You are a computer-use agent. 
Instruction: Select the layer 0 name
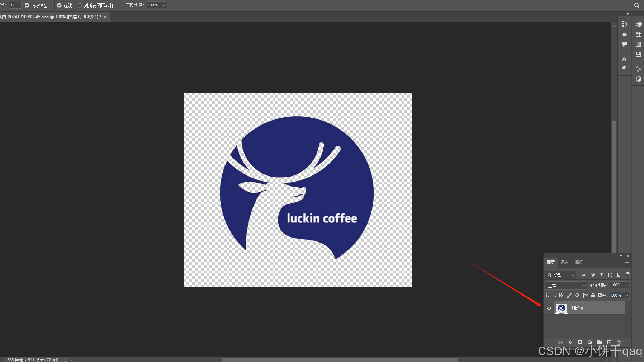pyautogui.click(x=577, y=308)
